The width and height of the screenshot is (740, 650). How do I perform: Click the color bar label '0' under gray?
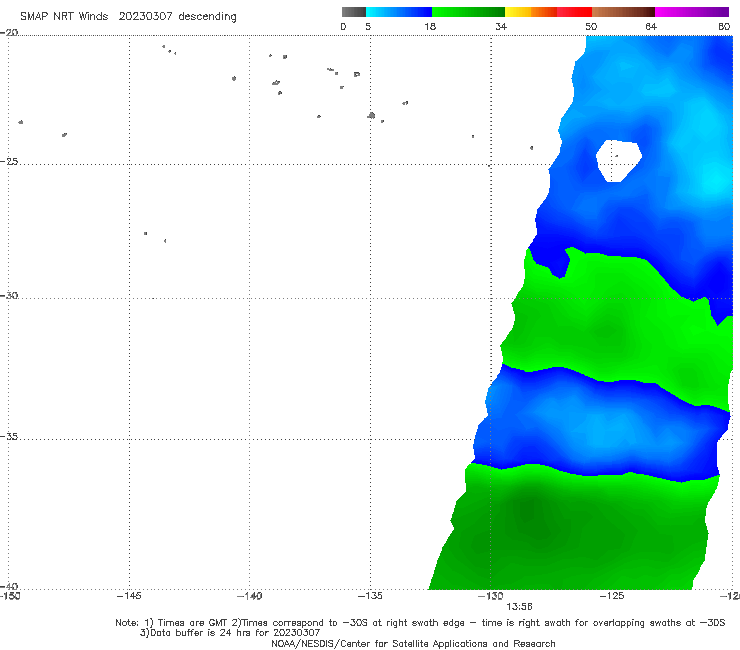[343, 26]
